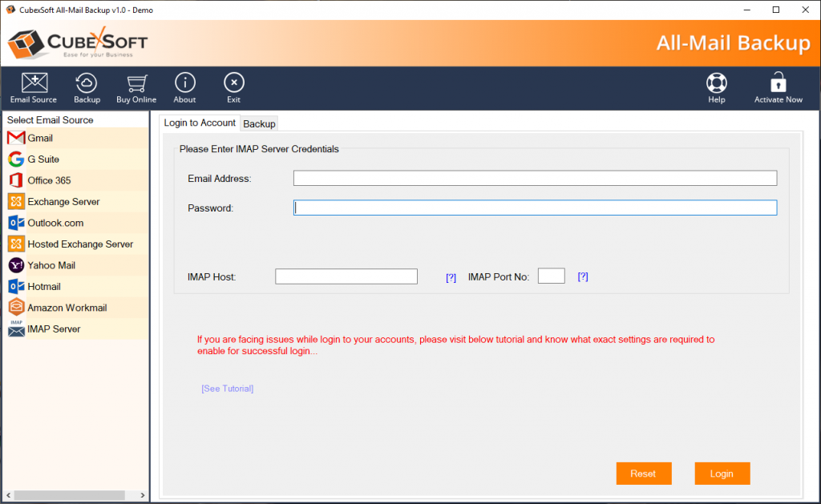Switch to the Backup tab
This screenshot has width=821, height=504.
259,124
